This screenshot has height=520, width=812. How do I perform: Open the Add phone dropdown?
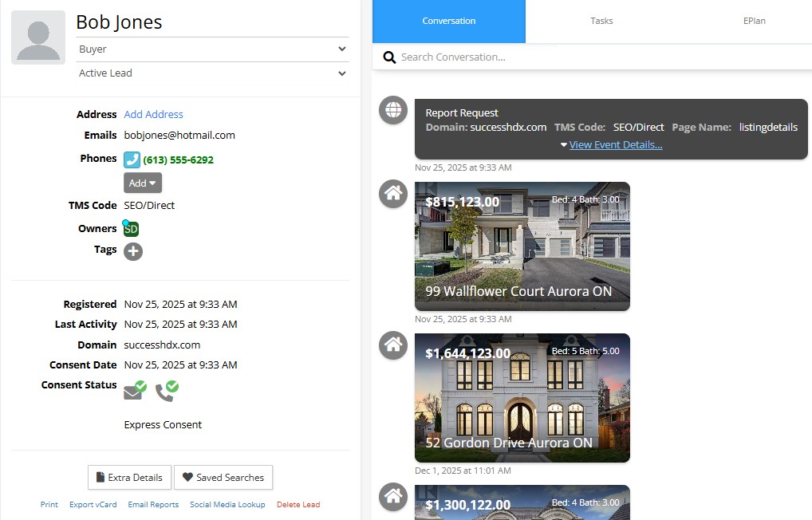tap(143, 183)
